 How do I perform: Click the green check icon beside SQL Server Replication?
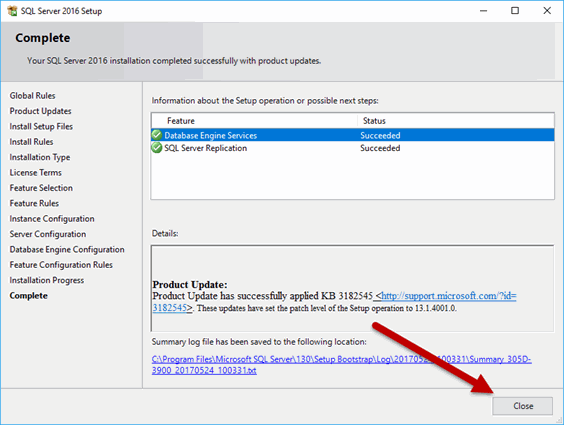click(x=156, y=148)
